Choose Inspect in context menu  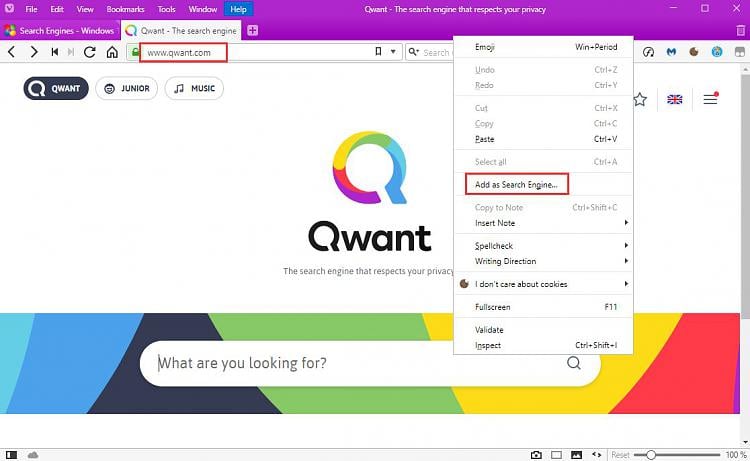(543, 345)
